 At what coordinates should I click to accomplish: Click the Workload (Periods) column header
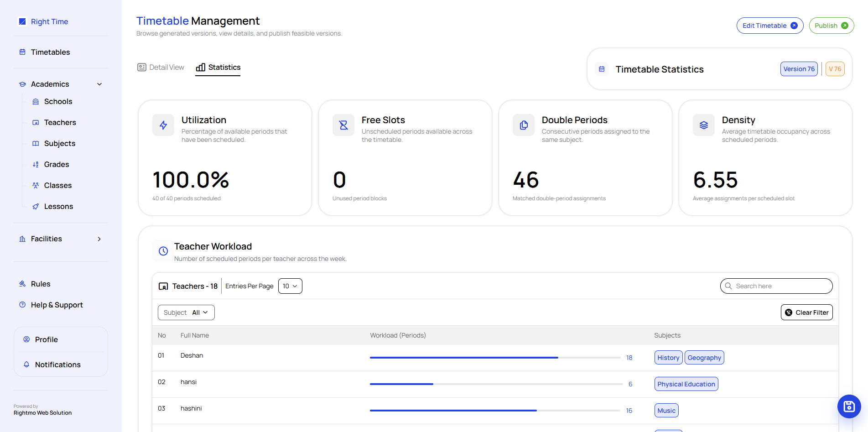coord(398,335)
